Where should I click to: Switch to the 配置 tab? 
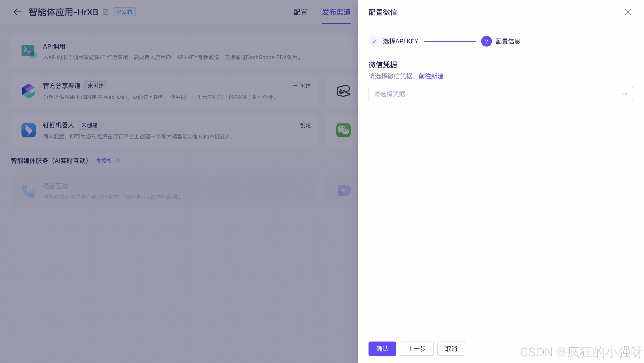(x=300, y=12)
